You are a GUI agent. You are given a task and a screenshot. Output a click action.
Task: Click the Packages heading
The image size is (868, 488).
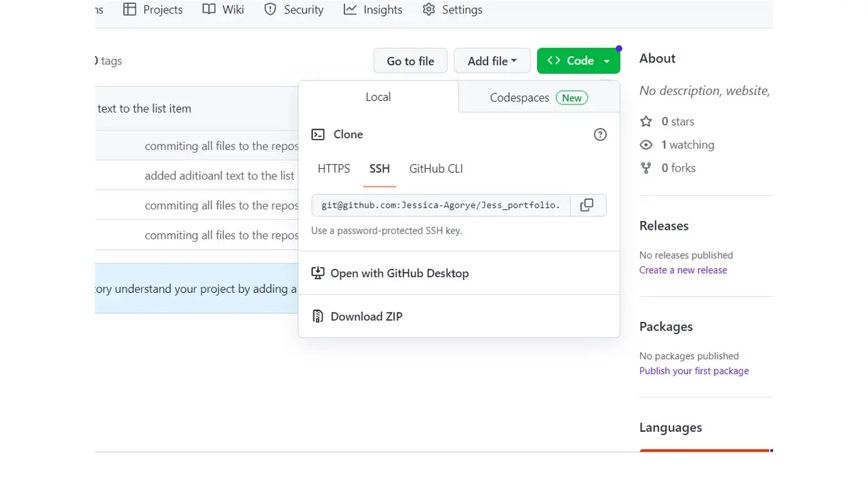pyautogui.click(x=666, y=327)
